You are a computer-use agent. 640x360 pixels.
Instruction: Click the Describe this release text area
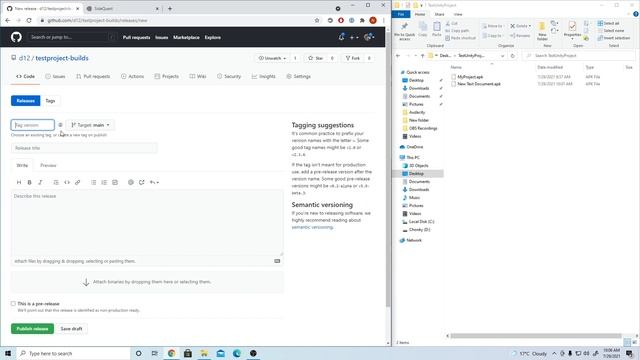(x=147, y=223)
